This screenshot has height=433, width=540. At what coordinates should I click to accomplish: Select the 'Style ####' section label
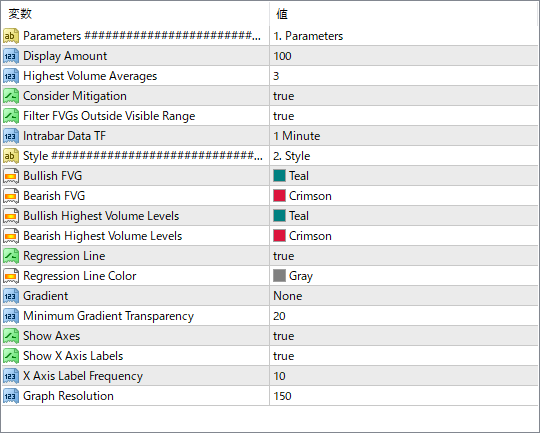click(143, 156)
